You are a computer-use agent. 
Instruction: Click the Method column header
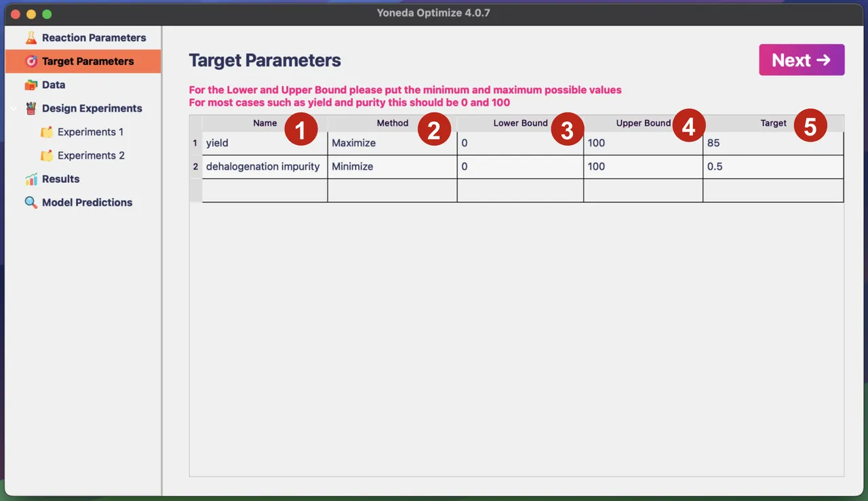(x=392, y=123)
